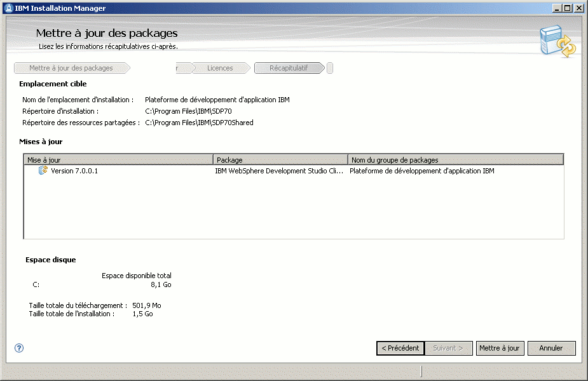The height and width of the screenshot is (381, 588).
Task: Maximize the IBM Installation Manager window
Action: coord(568,8)
